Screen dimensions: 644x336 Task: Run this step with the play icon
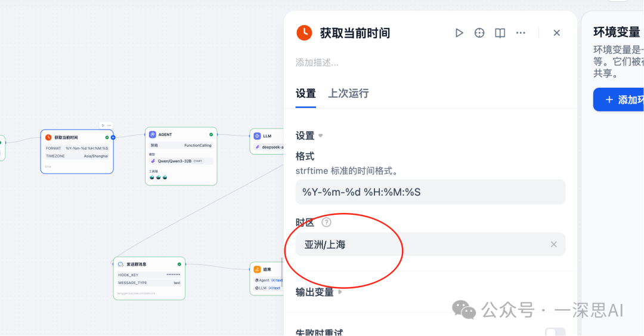pyautogui.click(x=459, y=33)
